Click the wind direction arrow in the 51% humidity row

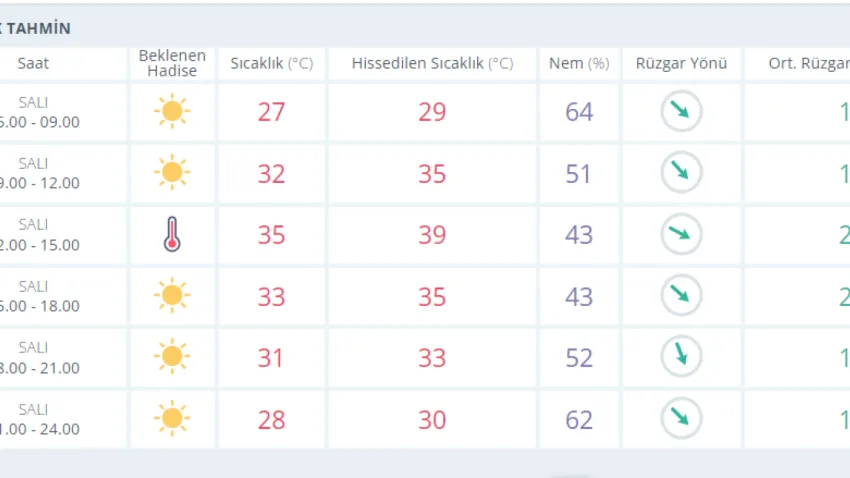681,173
